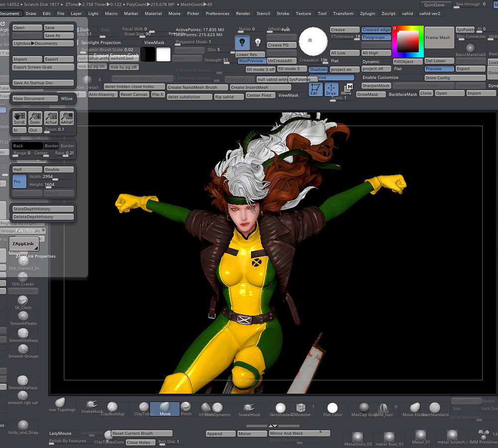Toggle Polygroups option
This screenshot has height=448, width=498.
tap(376, 37)
